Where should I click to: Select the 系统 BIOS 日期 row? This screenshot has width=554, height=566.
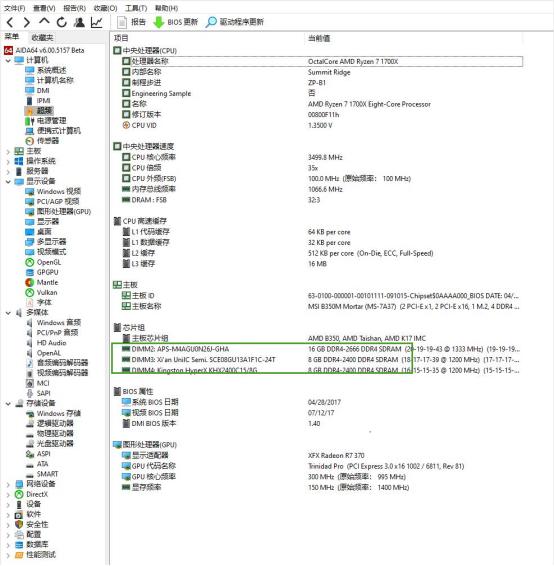point(322,402)
